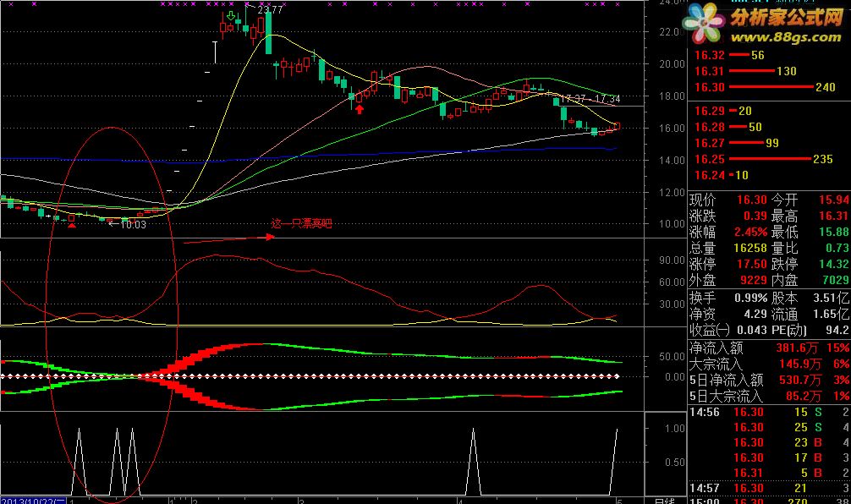Click the 5日大宗流入 value 85.2万
Image resolution: width=851 pixels, height=504 pixels.
click(804, 396)
